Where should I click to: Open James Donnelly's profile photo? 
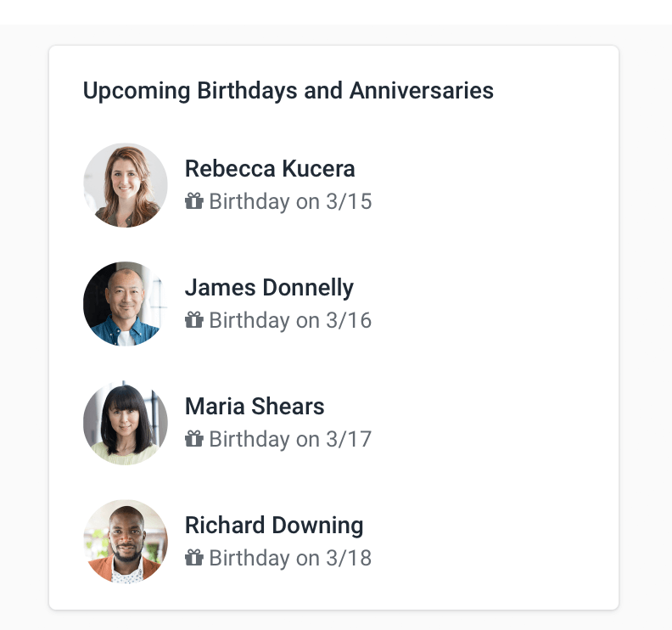point(126,304)
